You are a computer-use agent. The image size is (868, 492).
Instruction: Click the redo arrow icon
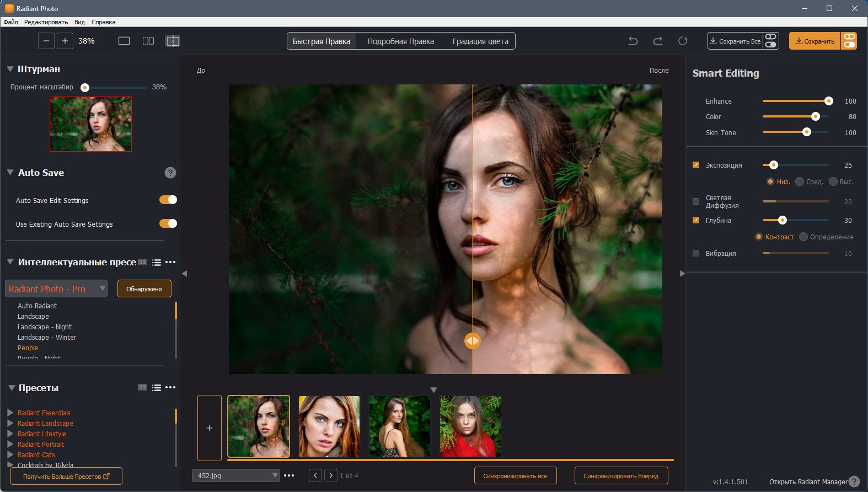click(x=658, y=41)
